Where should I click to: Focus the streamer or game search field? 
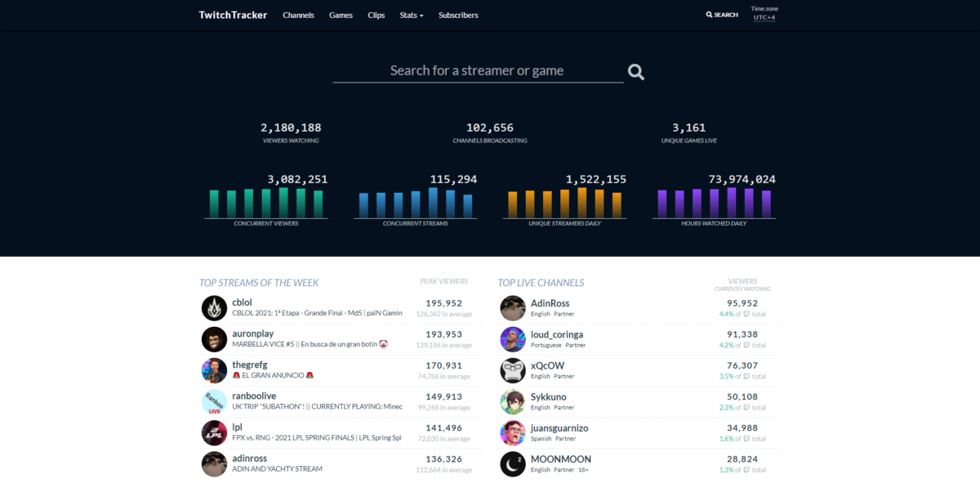pyautogui.click(x=478, y=70)
